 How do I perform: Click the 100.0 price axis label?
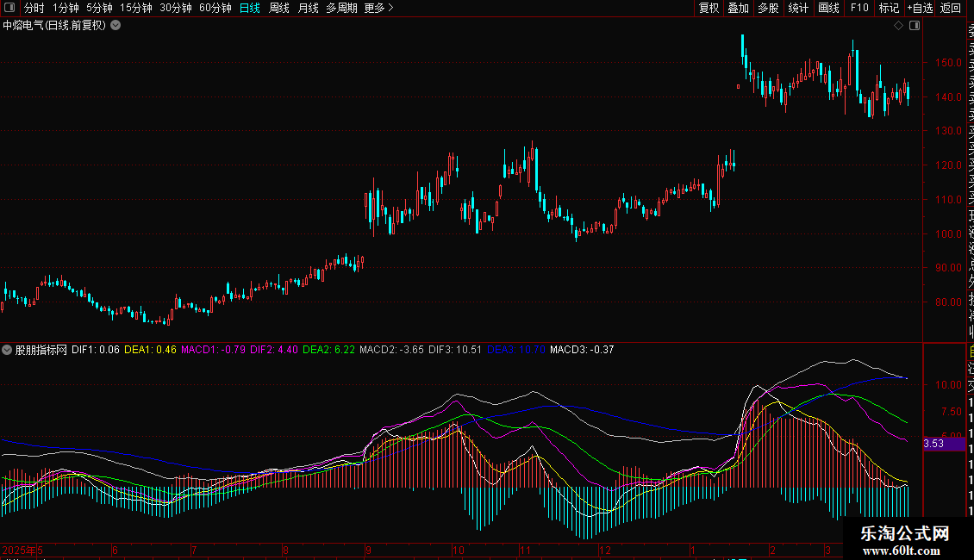click(x=948, y=234)
